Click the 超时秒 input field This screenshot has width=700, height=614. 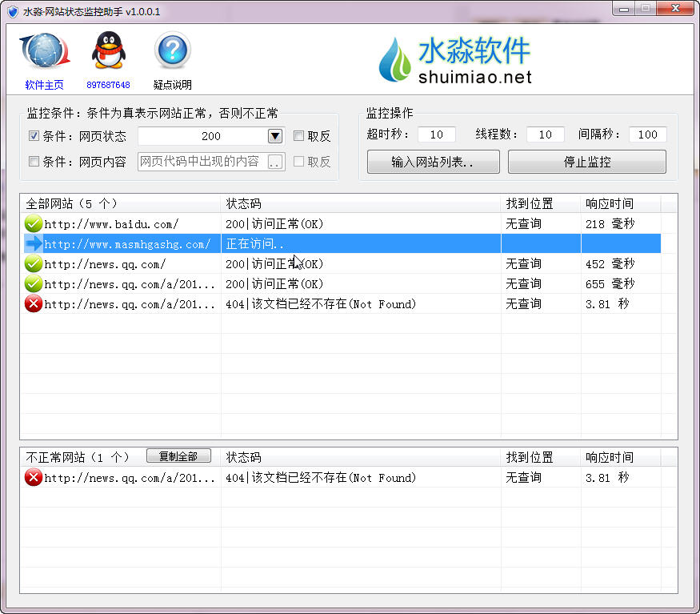tap(436, 134)
